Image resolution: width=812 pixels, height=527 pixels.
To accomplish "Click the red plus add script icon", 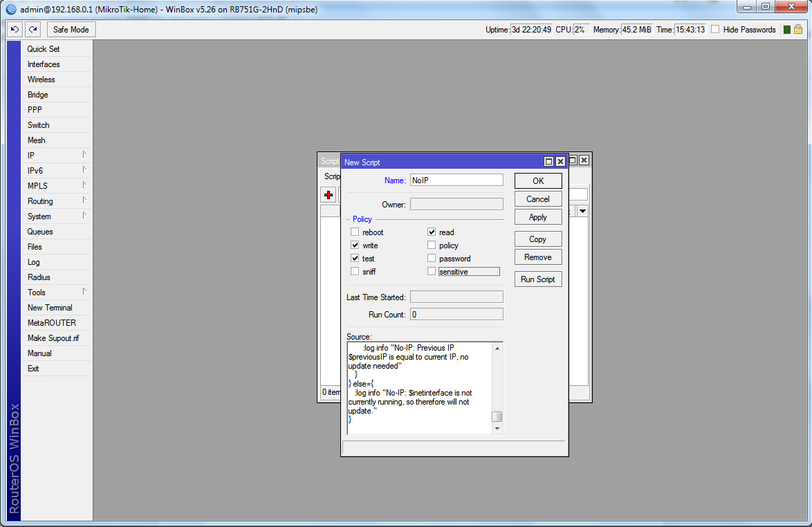I will click(329, 195).
